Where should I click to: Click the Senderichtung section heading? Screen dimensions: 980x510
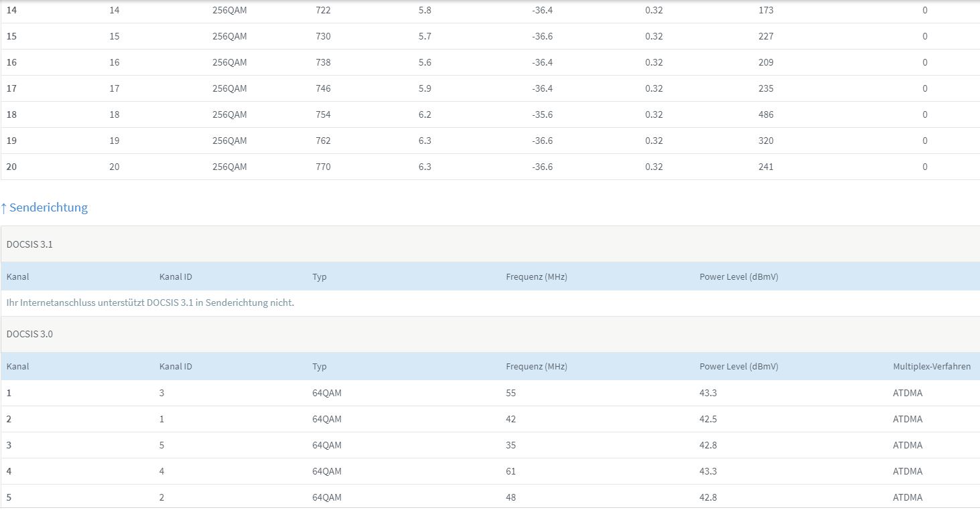tap(48, 207)
